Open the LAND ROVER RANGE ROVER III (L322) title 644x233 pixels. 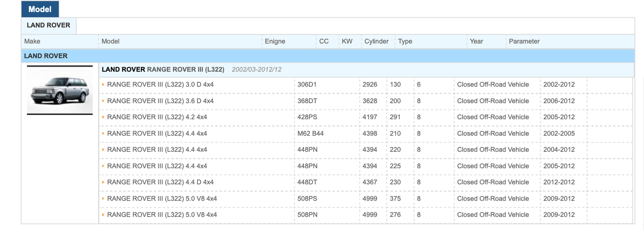pos(163,70)
